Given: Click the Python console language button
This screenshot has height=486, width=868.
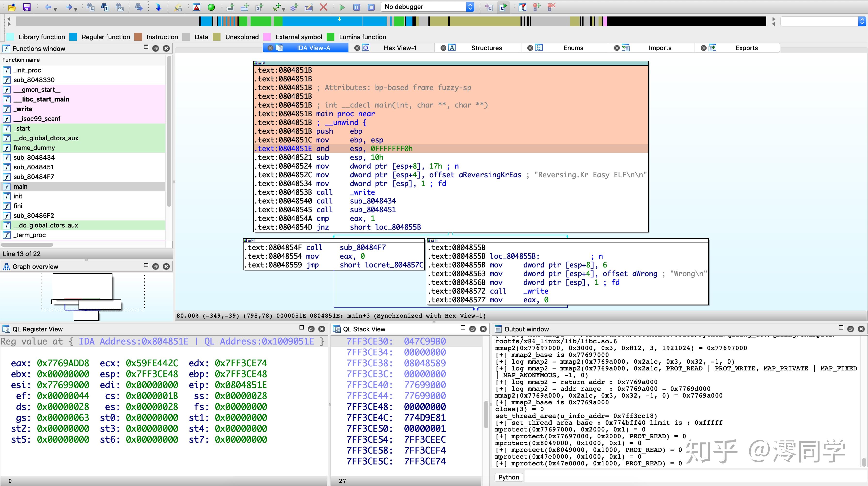Looking at the screenshot, I should (508, 477).
